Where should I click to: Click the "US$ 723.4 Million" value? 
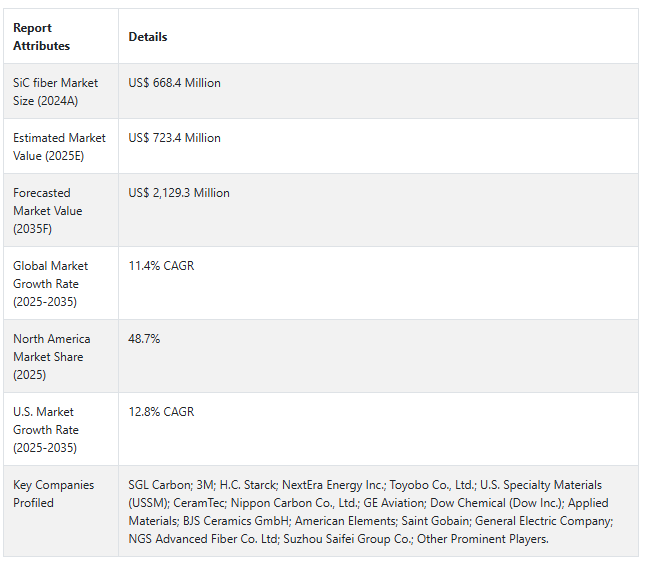tap(175, 138)
